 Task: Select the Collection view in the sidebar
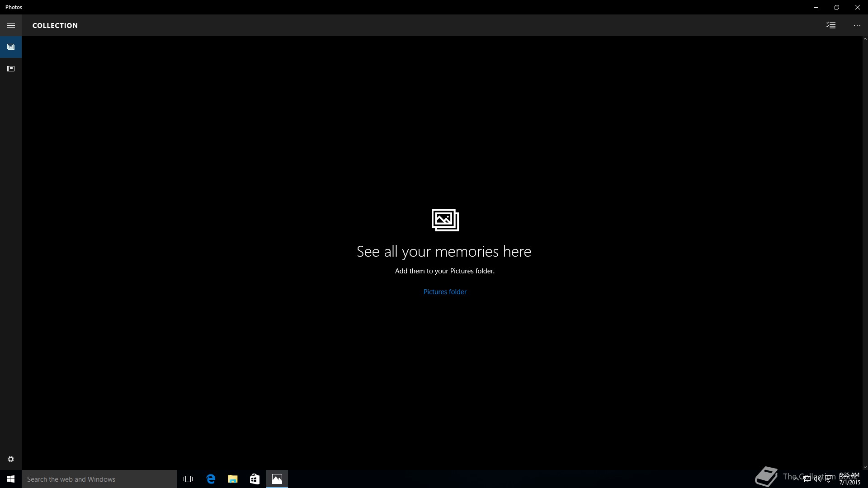[x=11, y=47]
